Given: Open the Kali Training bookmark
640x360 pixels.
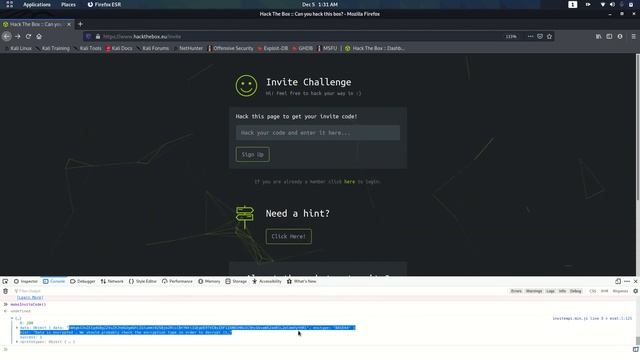Looking at the screenshot, I should (53, 48).
